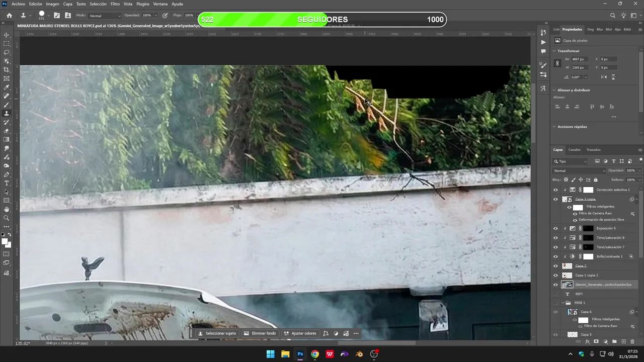This screenshot has height=362, width=644.
Task: Hide the Capa 1 copia 2 layer
Action: 555,276
